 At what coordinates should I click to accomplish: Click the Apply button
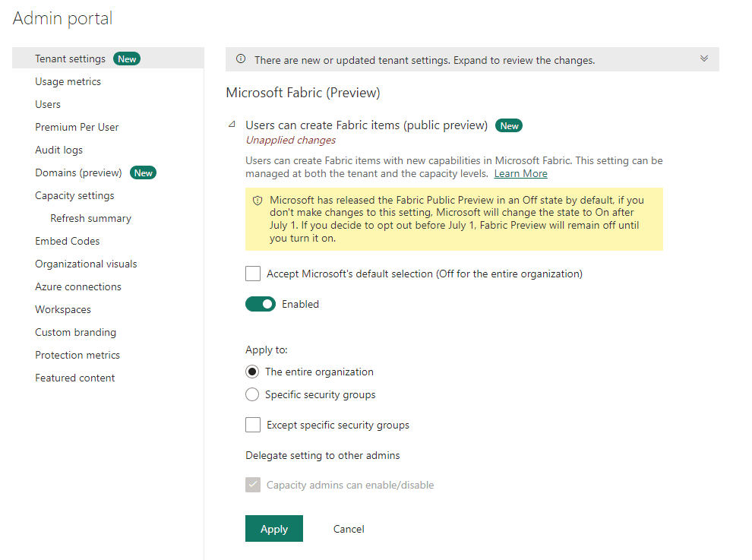[x=274, y=529]
